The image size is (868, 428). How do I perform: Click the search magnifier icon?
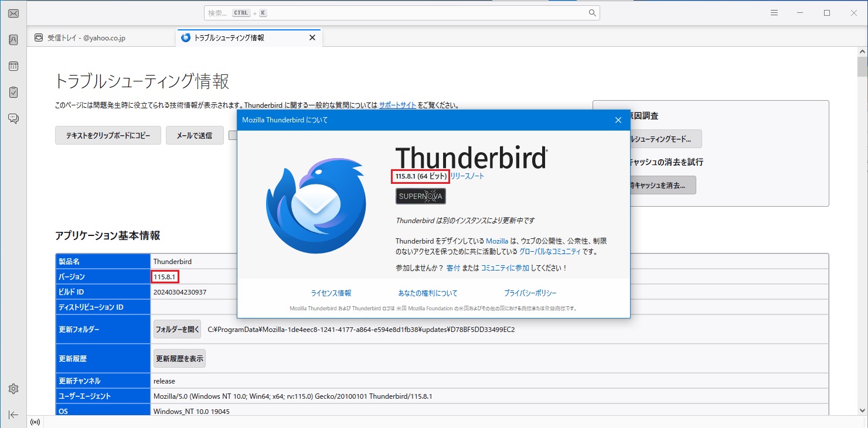(x=592, y=13)
